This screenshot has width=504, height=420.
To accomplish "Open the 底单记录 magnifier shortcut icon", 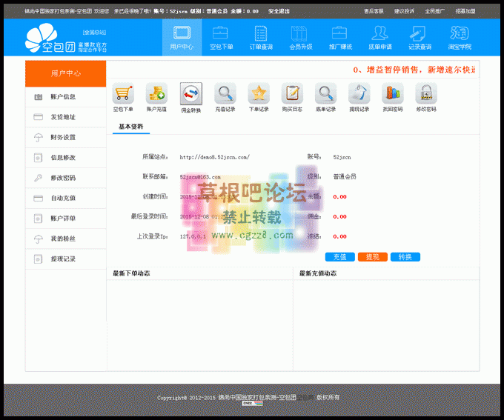I will [x=325, y=93].
